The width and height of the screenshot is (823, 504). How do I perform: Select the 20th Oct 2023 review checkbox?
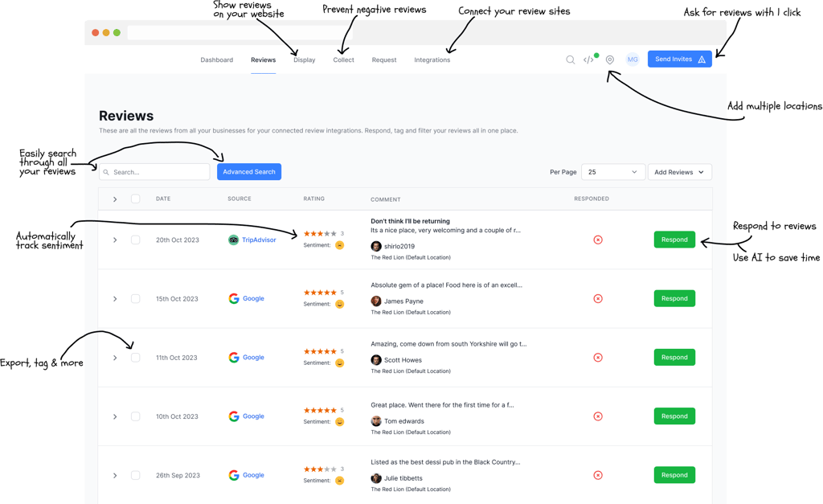point(135,240)
